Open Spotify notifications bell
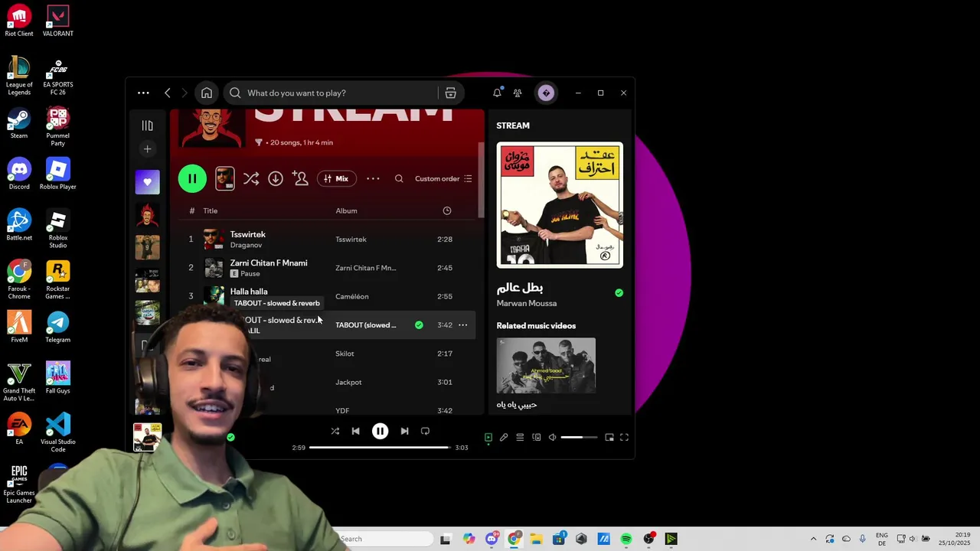Viewport: 980px width, 551px height. click(x=497, y=93)
